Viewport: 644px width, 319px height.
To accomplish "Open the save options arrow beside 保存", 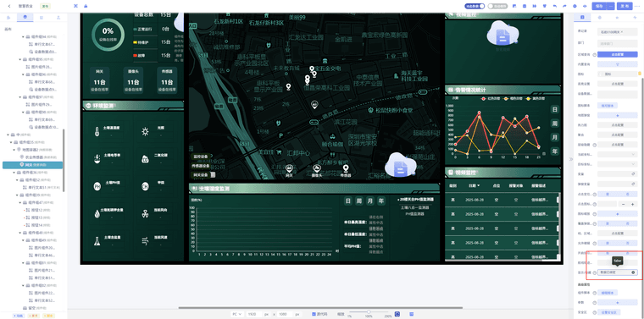I will click(611, 6).
